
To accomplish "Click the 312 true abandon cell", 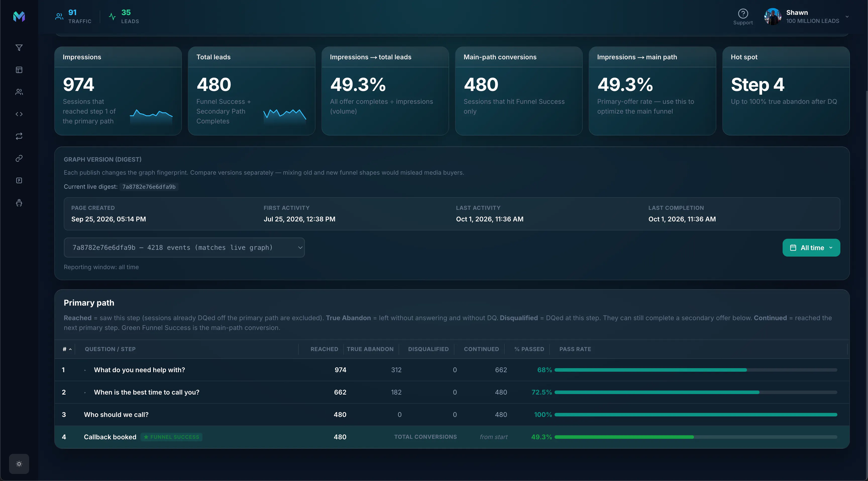I will point(396,370).
